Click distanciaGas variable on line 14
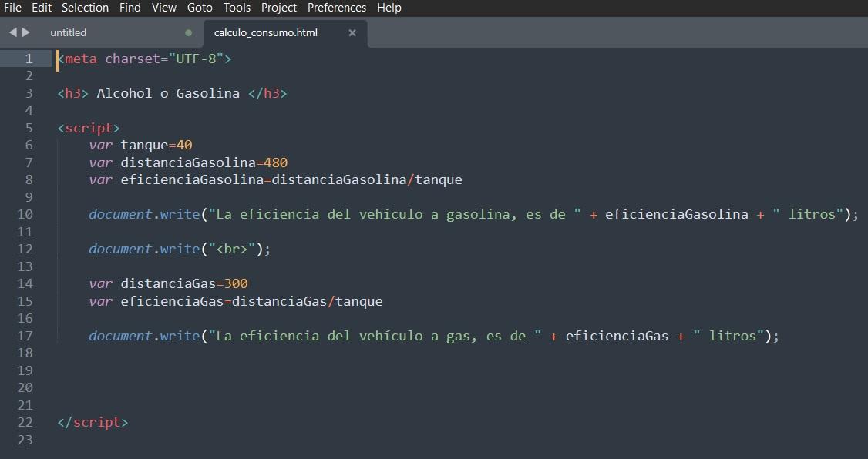The width and height of the screenshot is (868, 459). [x=168, y=283]
